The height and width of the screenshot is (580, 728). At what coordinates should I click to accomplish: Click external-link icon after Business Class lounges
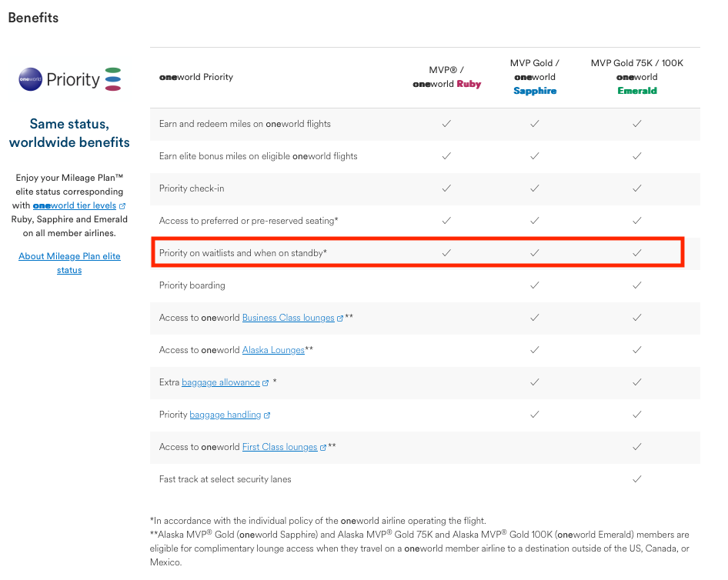(340, 318)
